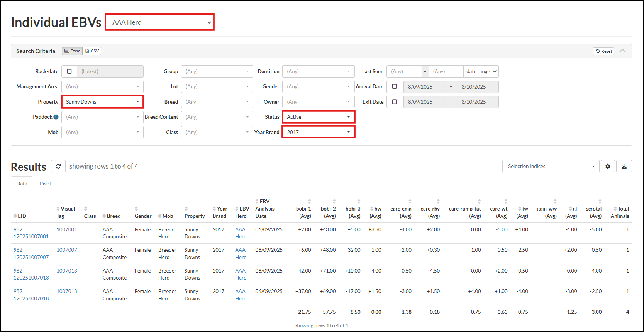Enable the Back-date checkbox
This screenshot has width=644, height=332.
(69, 71)
